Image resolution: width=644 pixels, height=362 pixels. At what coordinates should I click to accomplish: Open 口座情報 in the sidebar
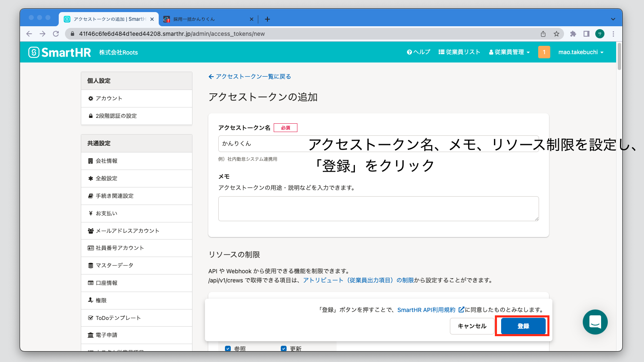137,283
